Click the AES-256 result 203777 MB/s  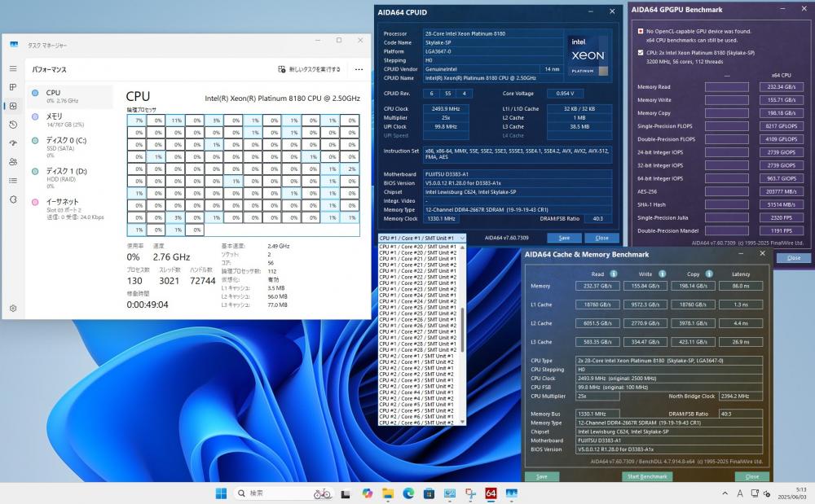point(782,191)
